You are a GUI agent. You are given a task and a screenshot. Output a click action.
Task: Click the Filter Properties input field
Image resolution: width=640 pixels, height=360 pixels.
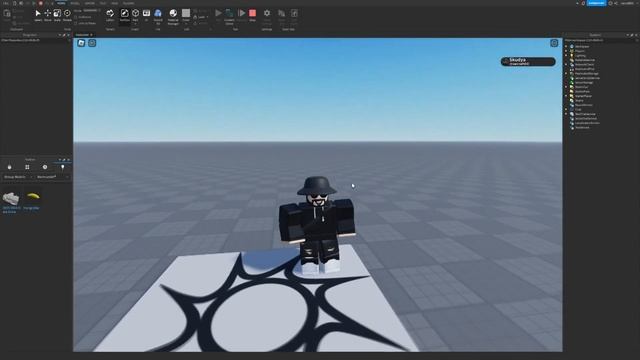point(36,40)
